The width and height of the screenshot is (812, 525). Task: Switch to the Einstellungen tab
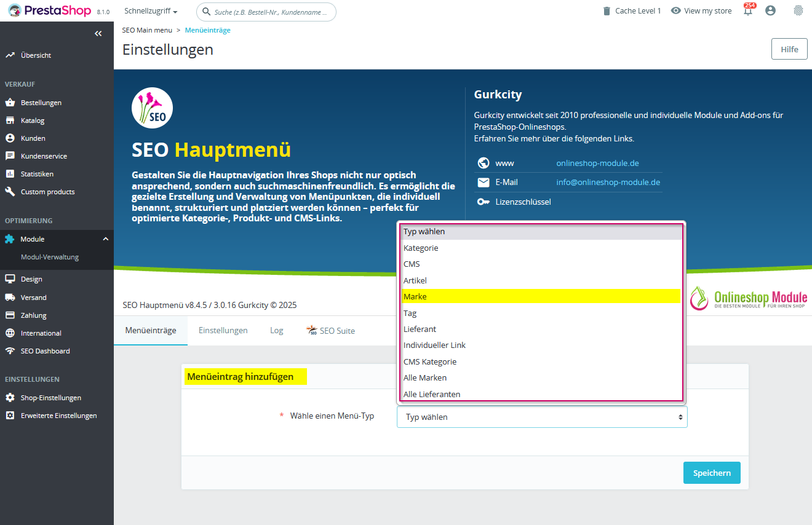tap(223, 330)
